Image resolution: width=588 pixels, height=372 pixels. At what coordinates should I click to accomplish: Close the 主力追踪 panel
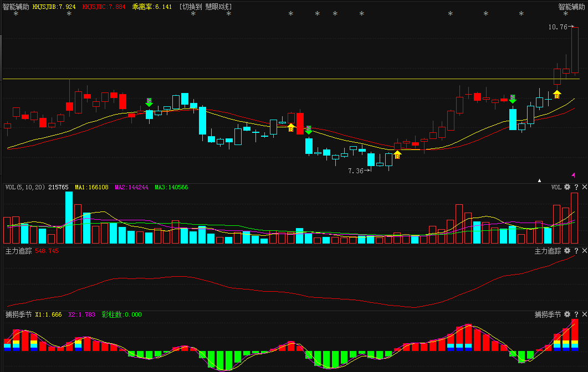coord(584,251)
